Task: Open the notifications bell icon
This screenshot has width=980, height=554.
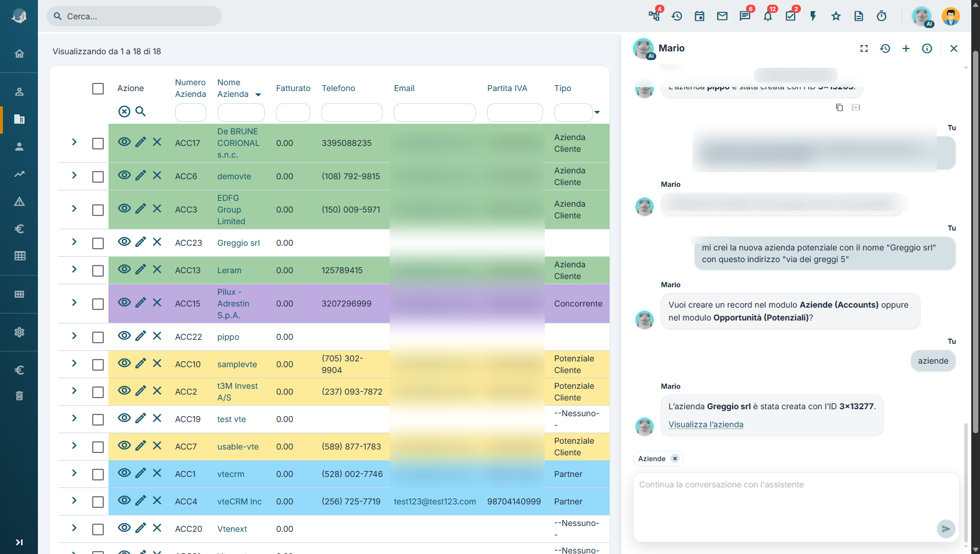Action: [768, 16]
